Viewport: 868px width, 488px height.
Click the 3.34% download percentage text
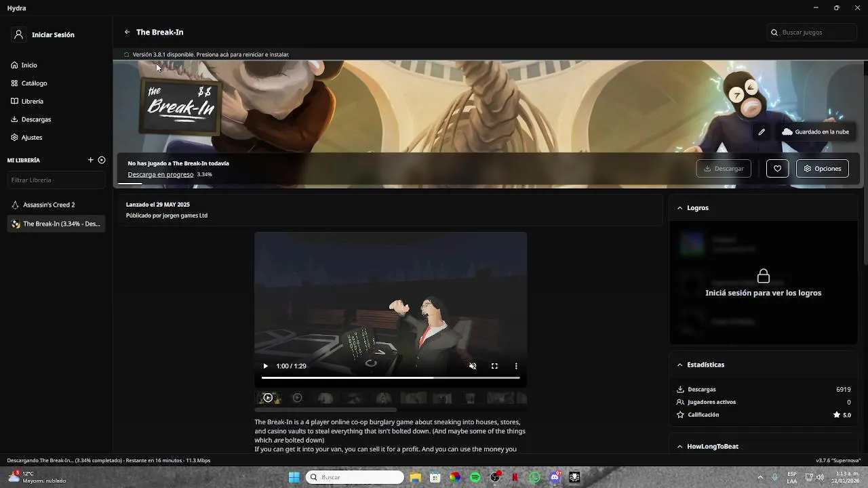pyautogui.click(x=204, y=174)
